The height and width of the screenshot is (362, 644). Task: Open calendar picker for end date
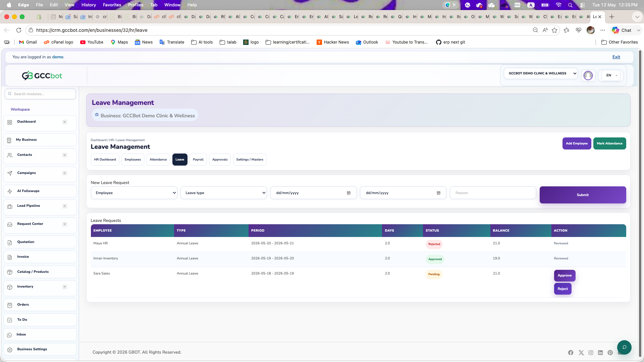[x=438, y=193]
